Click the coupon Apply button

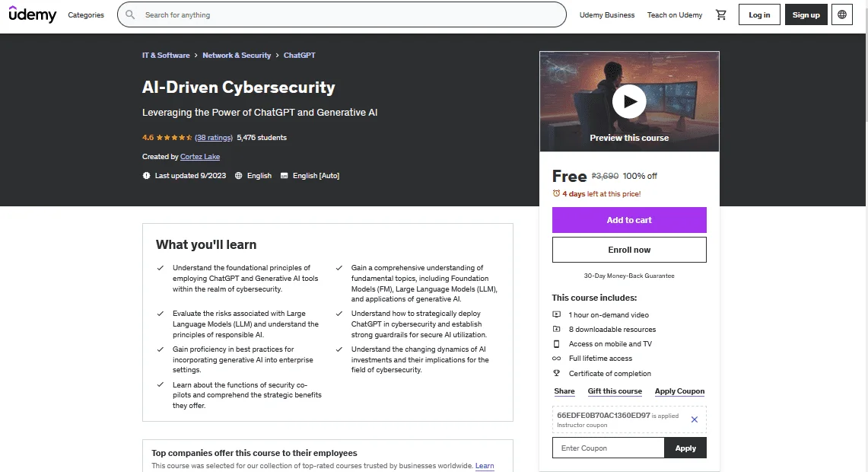685,448
